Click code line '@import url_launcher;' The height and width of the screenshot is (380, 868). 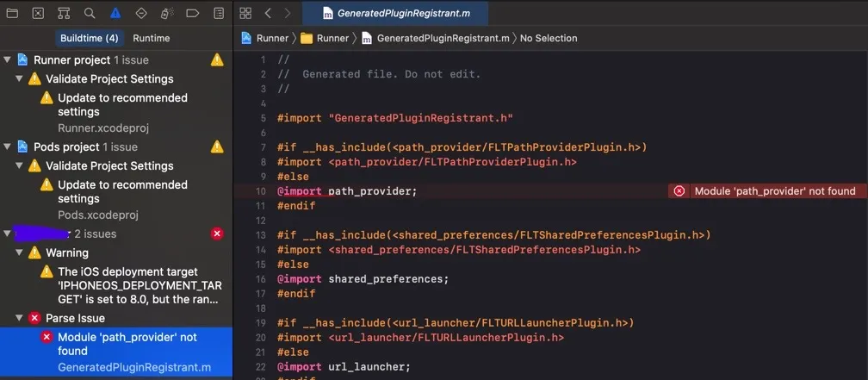(344, 366)
